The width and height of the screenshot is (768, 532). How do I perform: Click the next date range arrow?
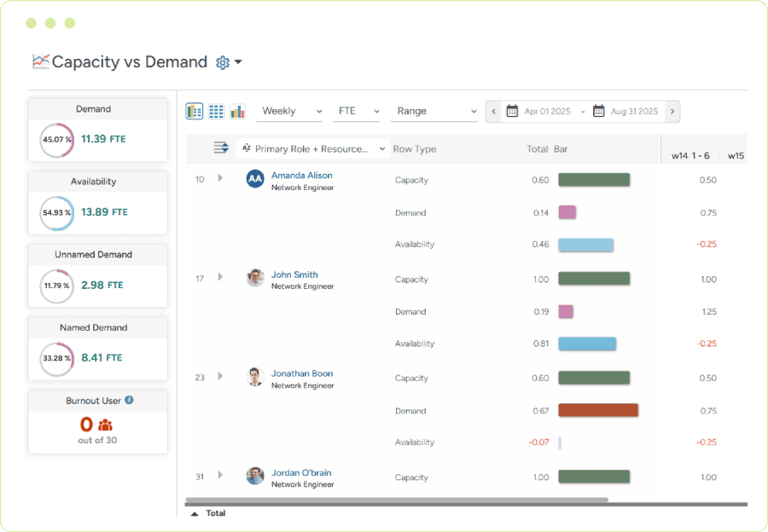673,111
